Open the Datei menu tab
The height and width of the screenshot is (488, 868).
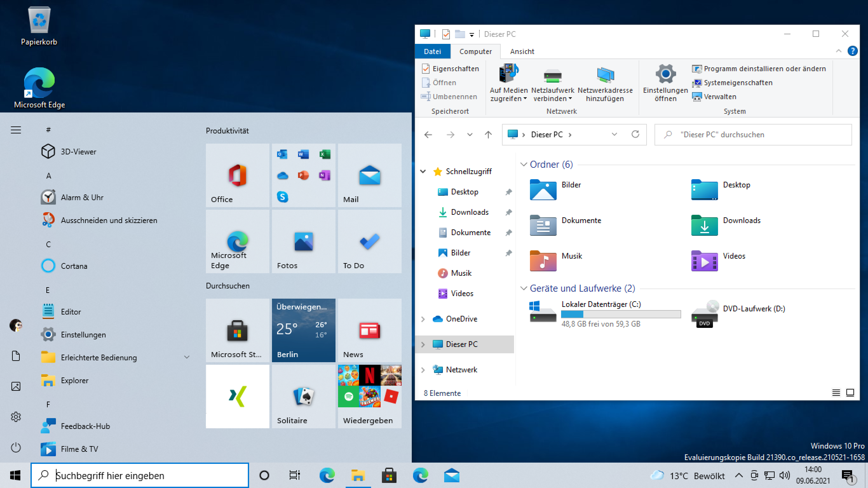(x=432, y=51)
